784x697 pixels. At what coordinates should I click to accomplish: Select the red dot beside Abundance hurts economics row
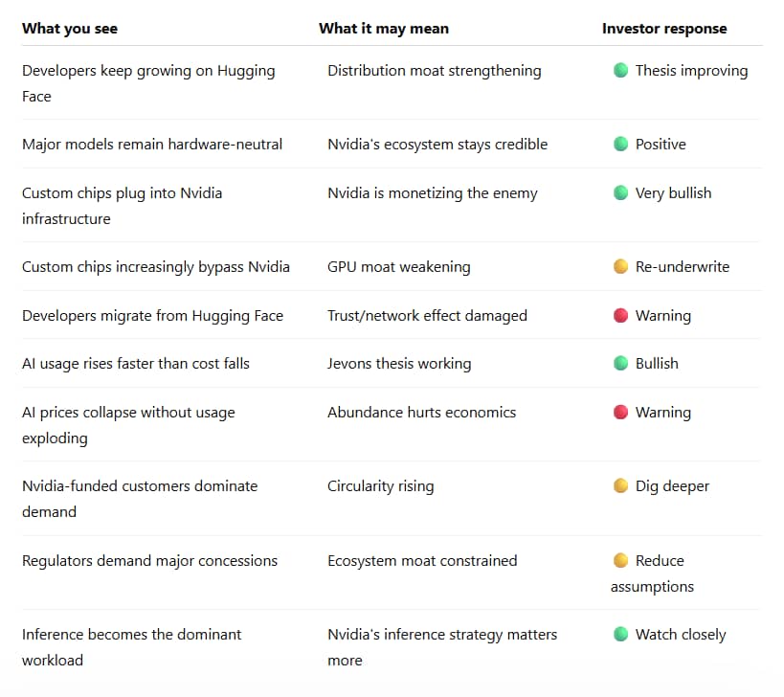point(620,412)
